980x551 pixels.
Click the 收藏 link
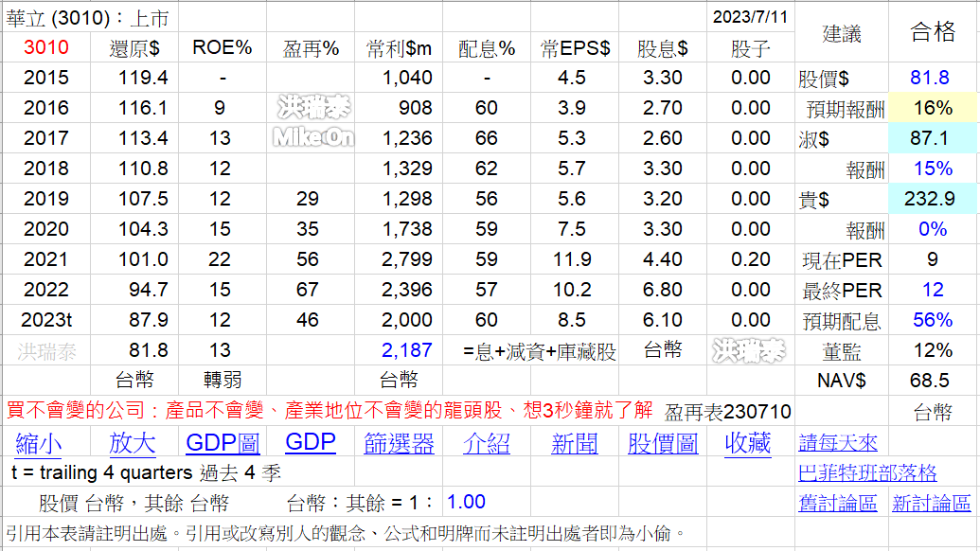pyautogui.click(x=747, y=443)
